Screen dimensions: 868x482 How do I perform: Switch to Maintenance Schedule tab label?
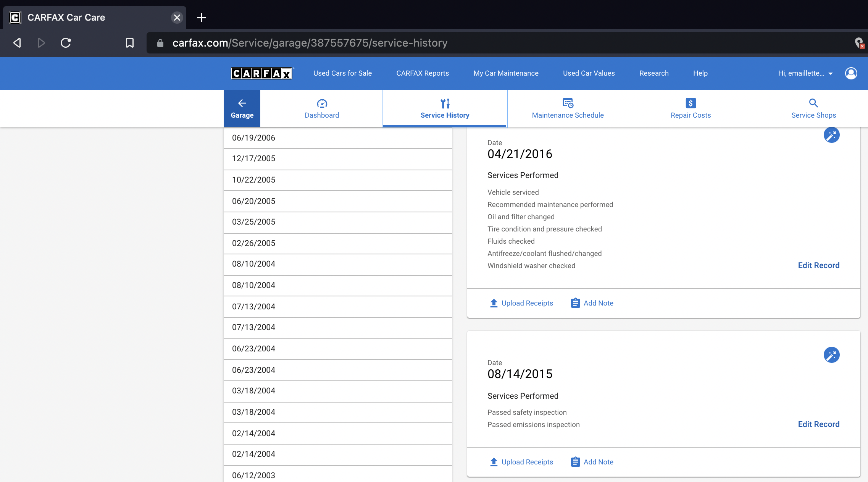tap(568, 115)
